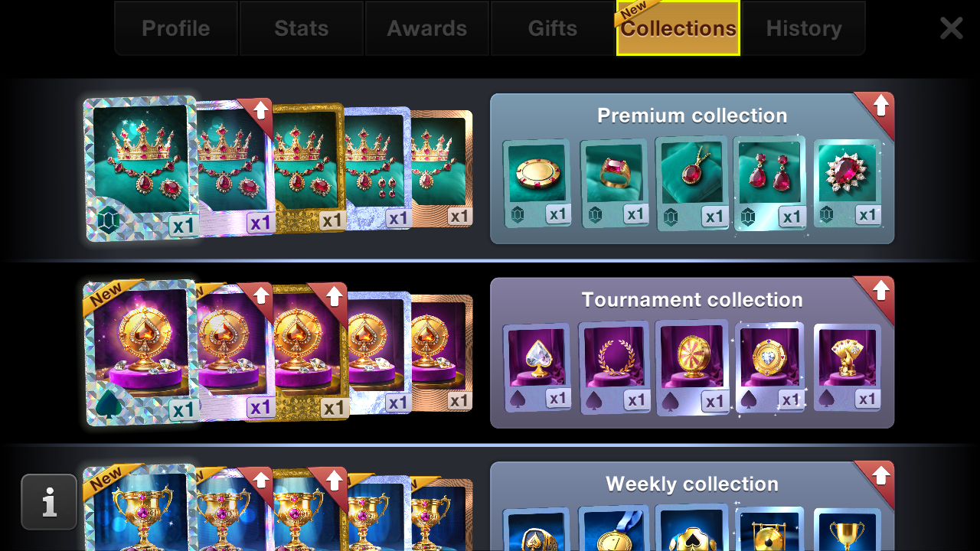
Task: Select the holographic New tournament spade trophy card
Action: pos(141,353)
